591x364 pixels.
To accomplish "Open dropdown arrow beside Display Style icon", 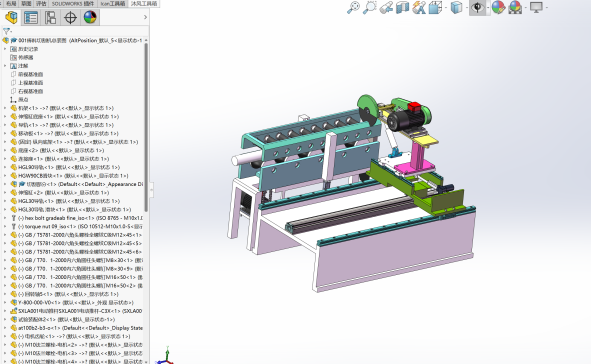I will coord(466,8).
